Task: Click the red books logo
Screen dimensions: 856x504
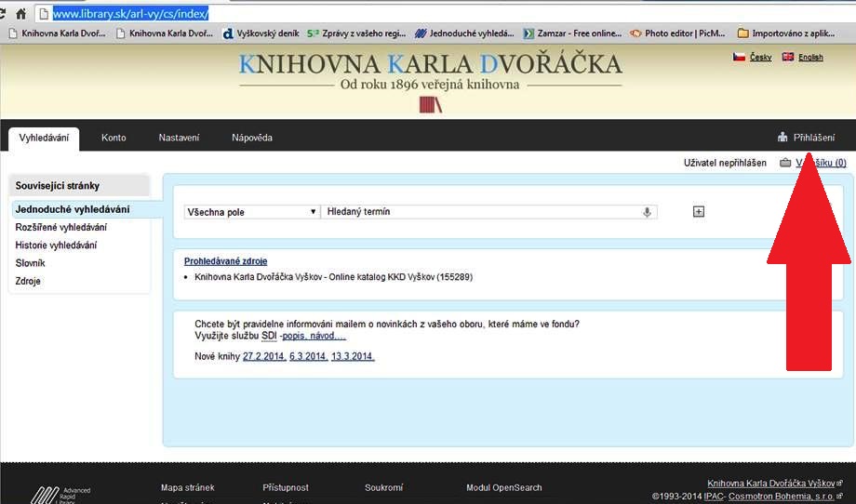Action: click(x=430, y=104)
